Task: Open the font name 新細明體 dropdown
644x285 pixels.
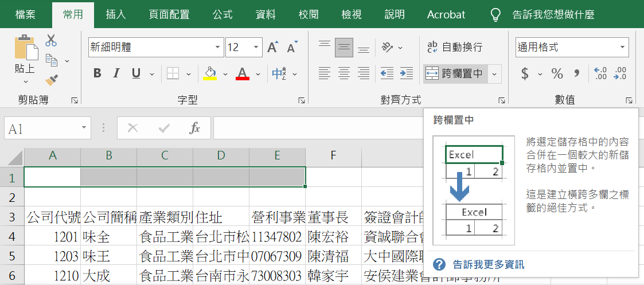Action: click(217, 47)
